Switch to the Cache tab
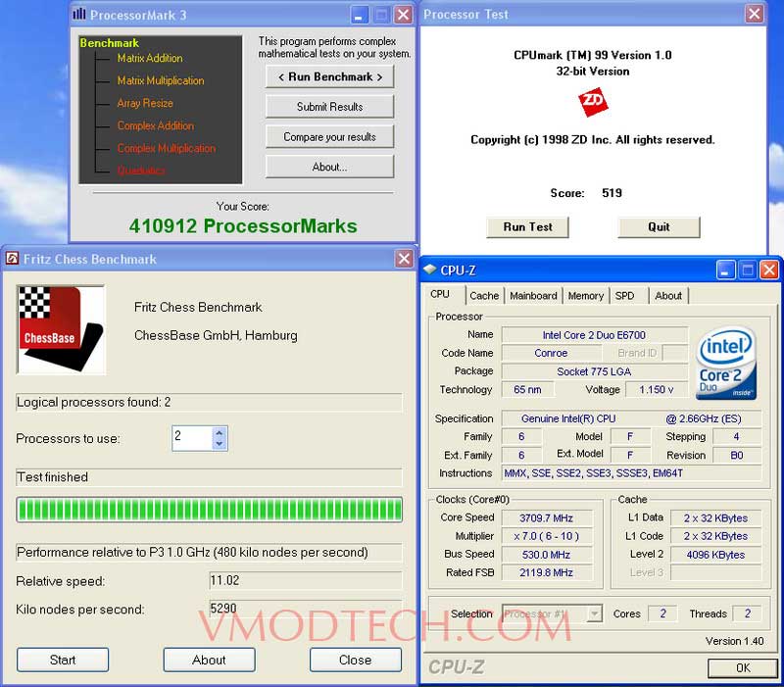This screenshot has width=784, height=687. point(484,296)
